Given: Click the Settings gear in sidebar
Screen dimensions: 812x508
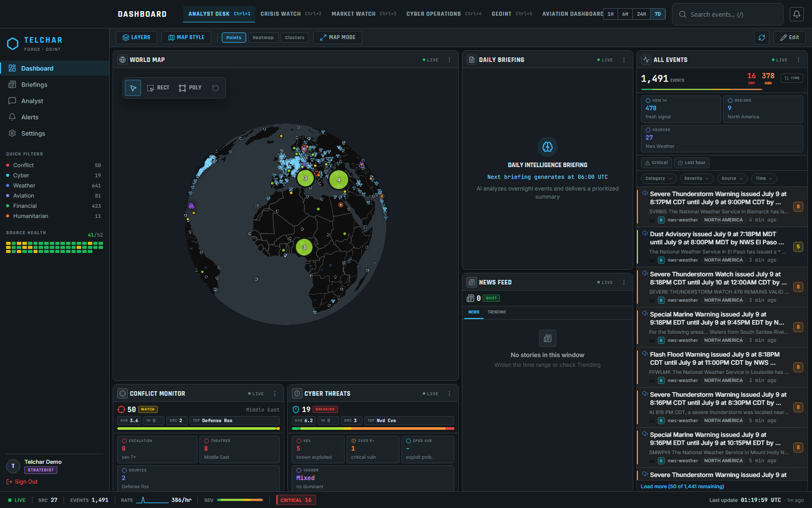Looking at the screenshot, I should [x=12, y=133].
